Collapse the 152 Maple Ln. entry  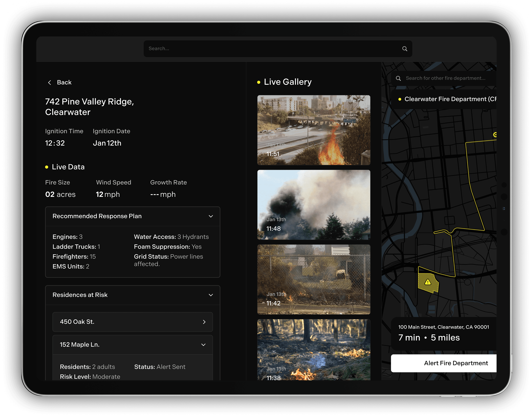pos(203,345)
